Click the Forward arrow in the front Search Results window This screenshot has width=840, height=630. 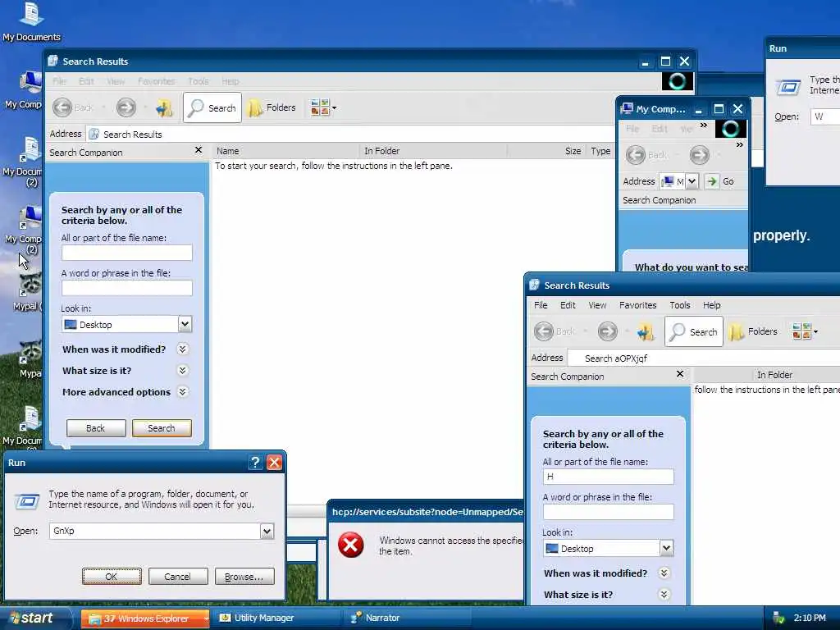(608, 331)
